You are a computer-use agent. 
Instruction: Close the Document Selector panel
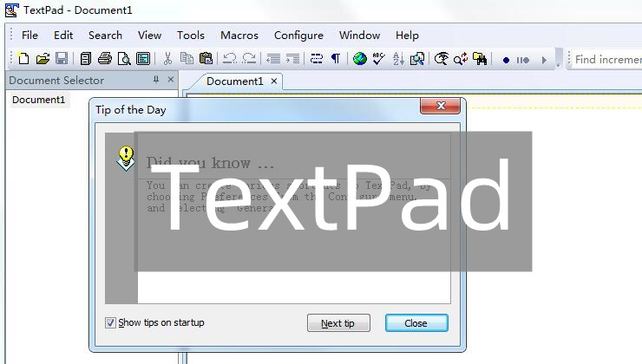tap(171, 80)
